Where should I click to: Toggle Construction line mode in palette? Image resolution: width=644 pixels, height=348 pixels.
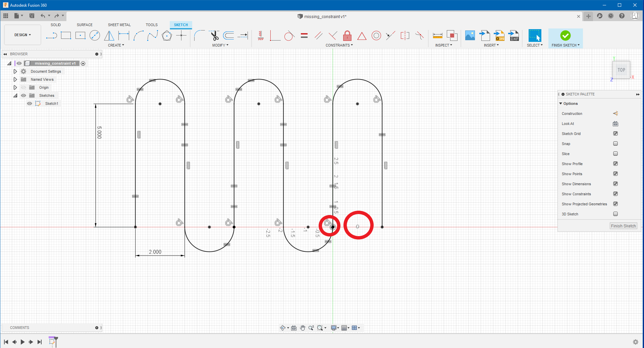[615, 114]
